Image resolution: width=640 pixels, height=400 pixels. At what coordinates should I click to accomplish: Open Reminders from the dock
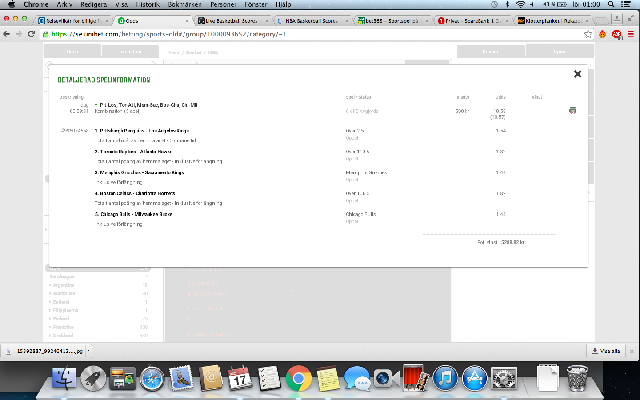pos(269,378)
